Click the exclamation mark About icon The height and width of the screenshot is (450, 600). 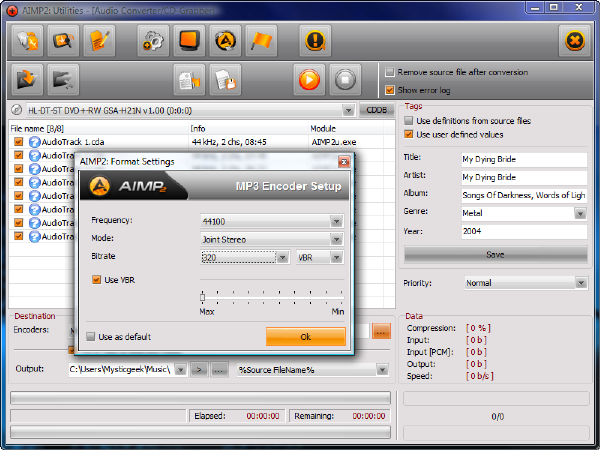[315, 41]
